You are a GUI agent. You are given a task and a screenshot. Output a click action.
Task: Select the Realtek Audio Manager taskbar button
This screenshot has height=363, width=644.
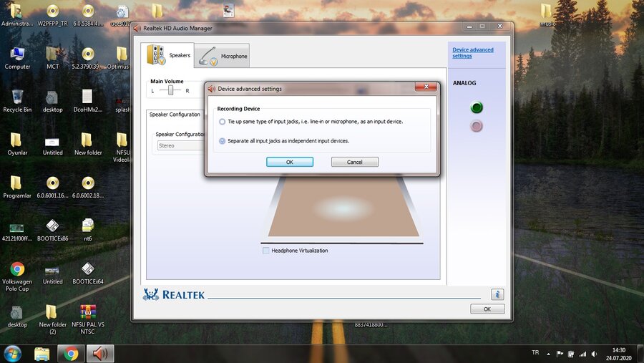99,354
